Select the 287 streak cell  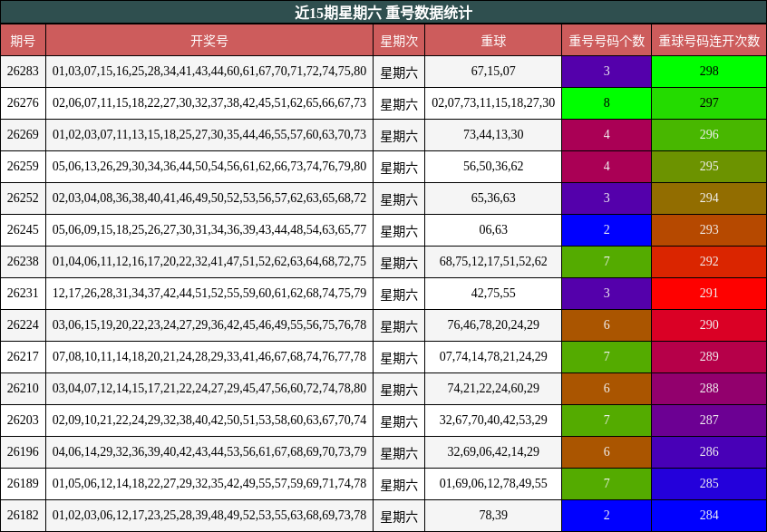[709, 420]
